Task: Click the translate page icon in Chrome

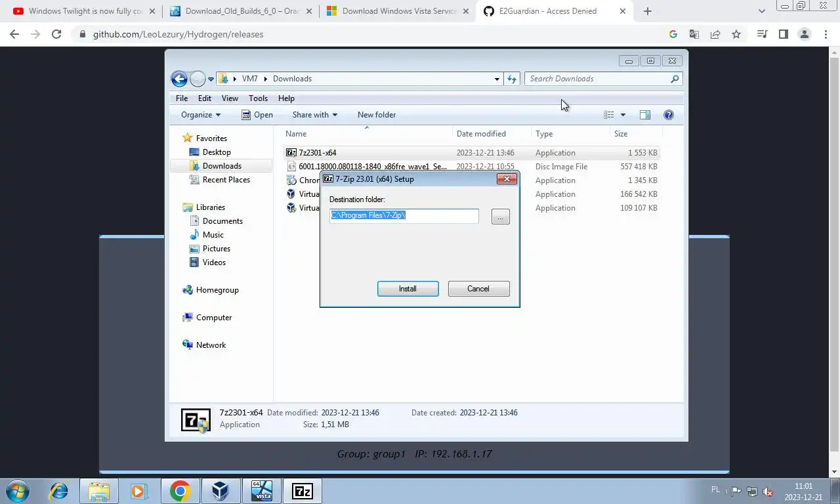Action: [694, 34]
